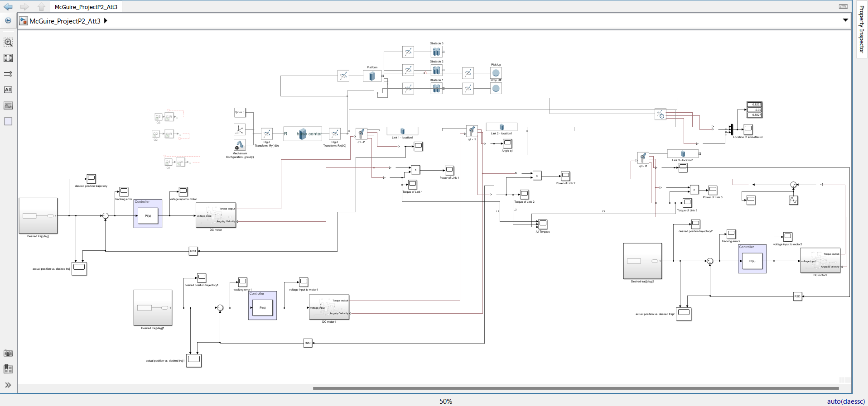This screenshot has width=868, height=406.
Task: Select the World Frame block
Action: click(240, 130)
